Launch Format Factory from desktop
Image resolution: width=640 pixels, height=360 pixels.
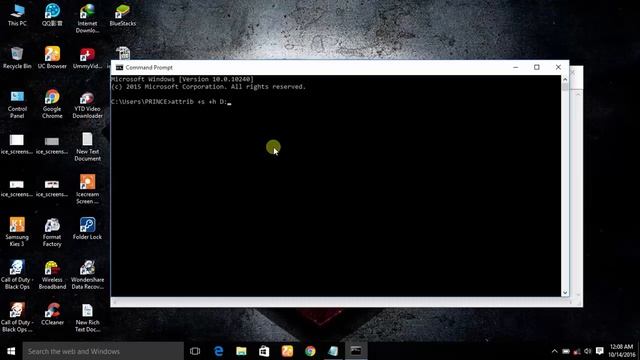52,232
